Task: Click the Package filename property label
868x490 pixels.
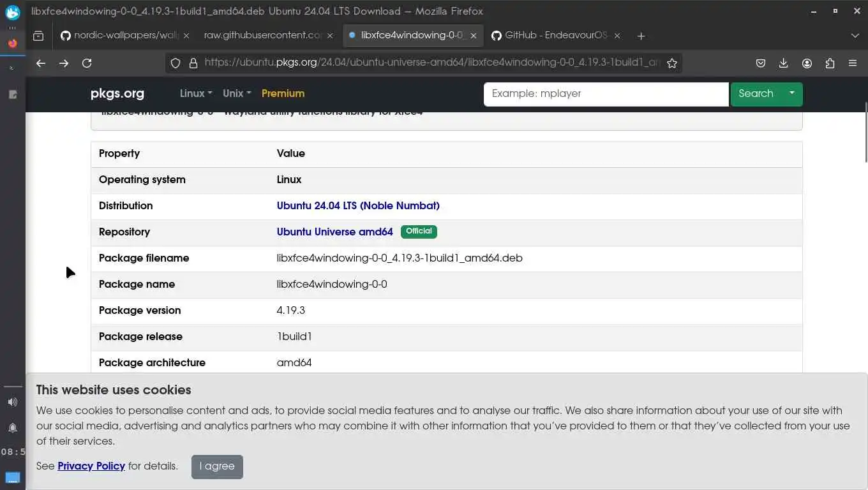Action: (x=144, y=258)
